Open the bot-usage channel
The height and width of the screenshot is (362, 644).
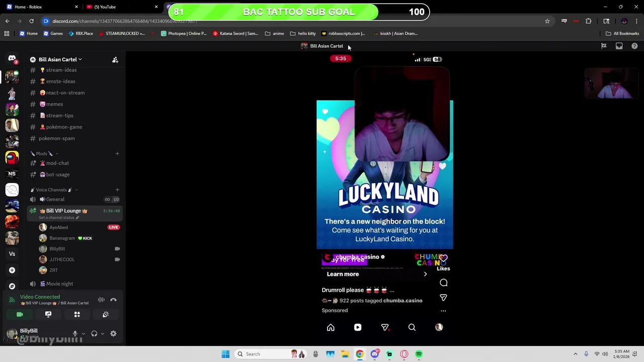(74, 174)
